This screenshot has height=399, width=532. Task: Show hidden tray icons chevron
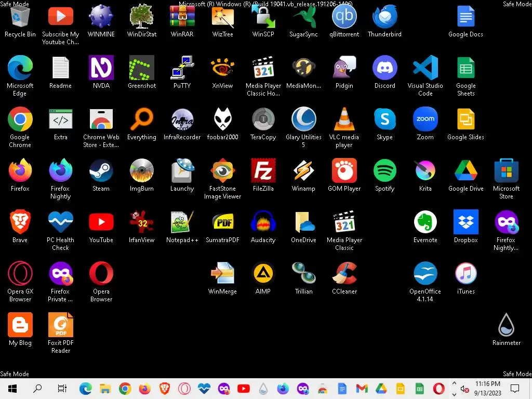click(454, 383)
